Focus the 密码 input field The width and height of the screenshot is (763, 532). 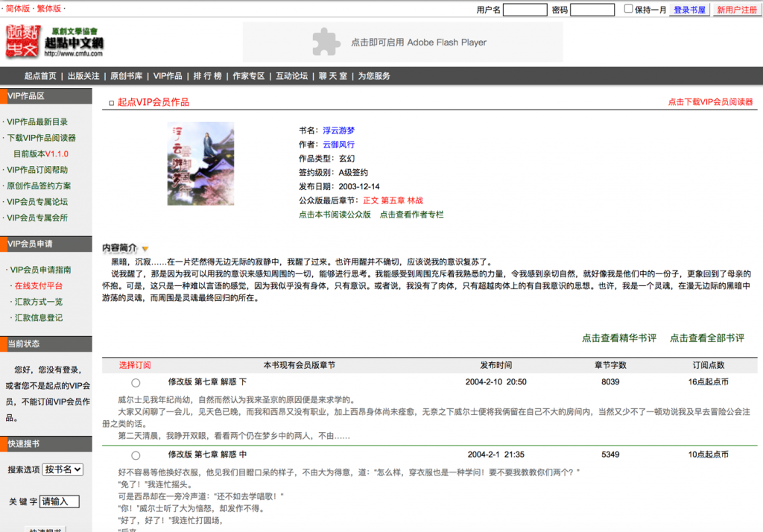coord(592,10)
